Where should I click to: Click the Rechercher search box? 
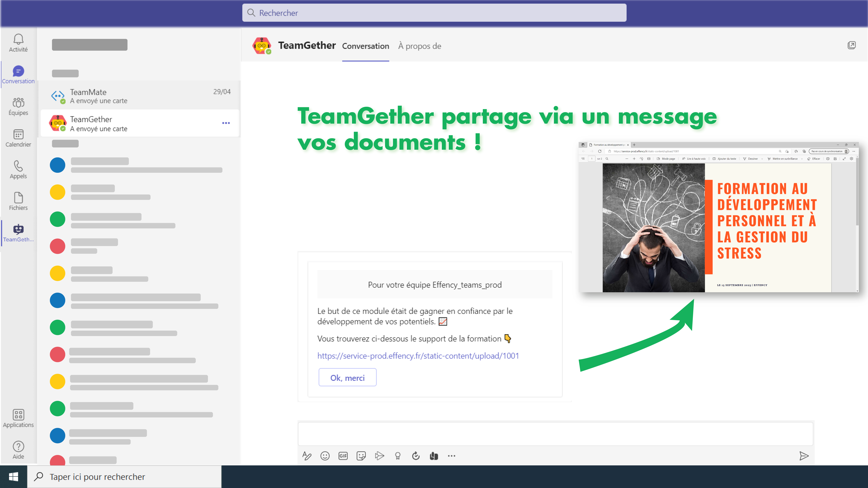click(434, 13)
